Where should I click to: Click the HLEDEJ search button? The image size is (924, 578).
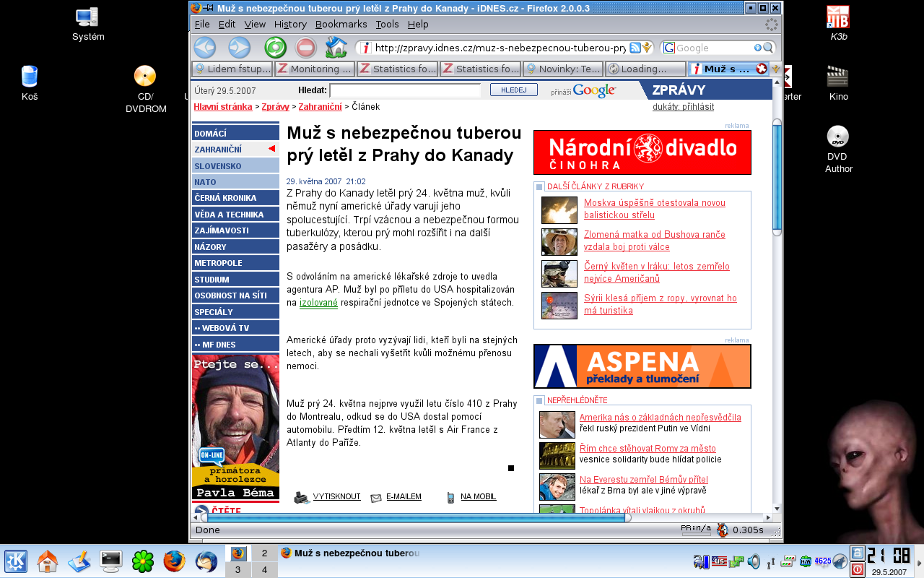(513, 89)
